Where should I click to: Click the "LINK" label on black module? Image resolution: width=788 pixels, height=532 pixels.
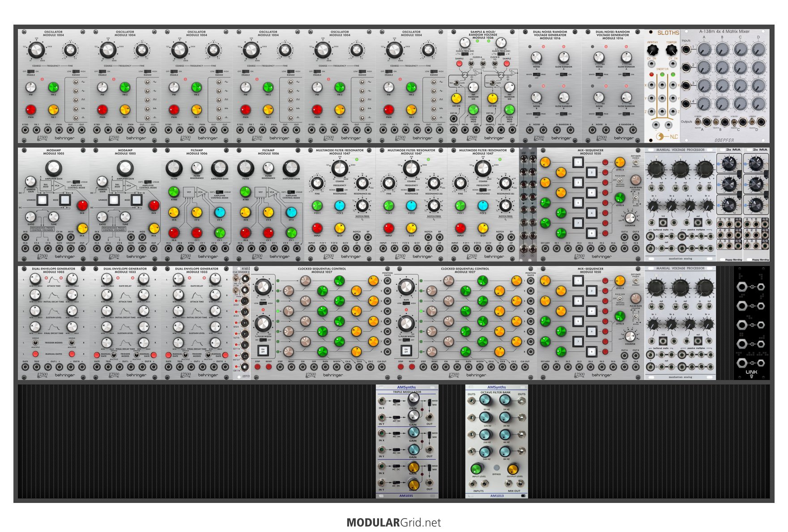(x=752, y=372)
